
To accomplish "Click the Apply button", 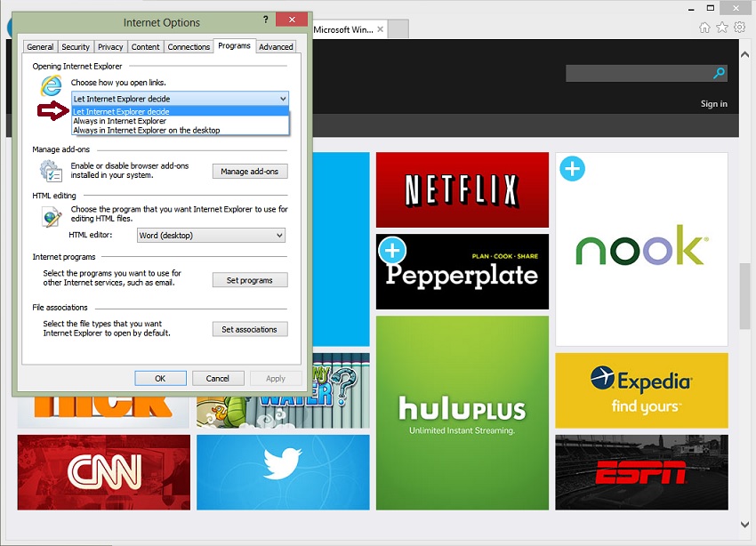I will click(x=276, y=378).
